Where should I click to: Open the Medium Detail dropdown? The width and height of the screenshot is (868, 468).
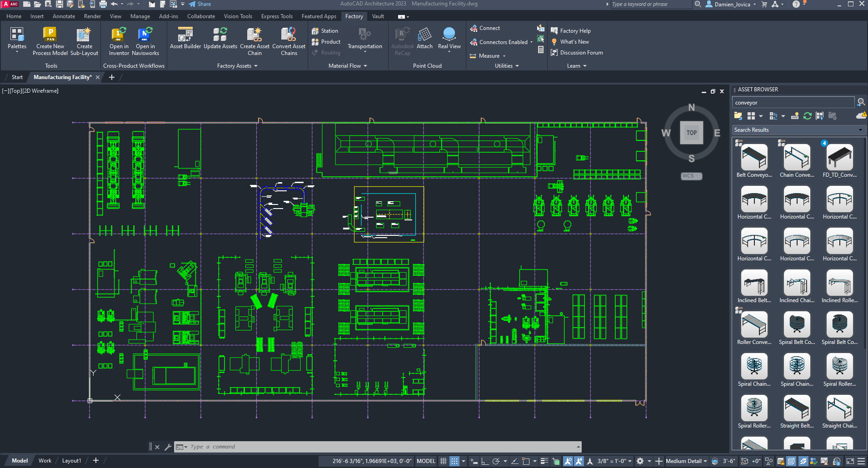[x=686, y=461]
